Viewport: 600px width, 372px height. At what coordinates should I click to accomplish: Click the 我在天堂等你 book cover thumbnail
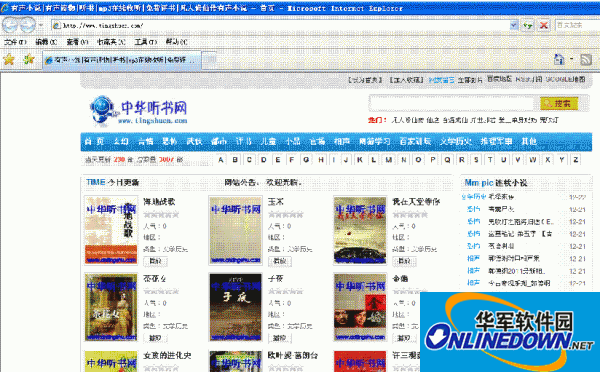(360, 230)
